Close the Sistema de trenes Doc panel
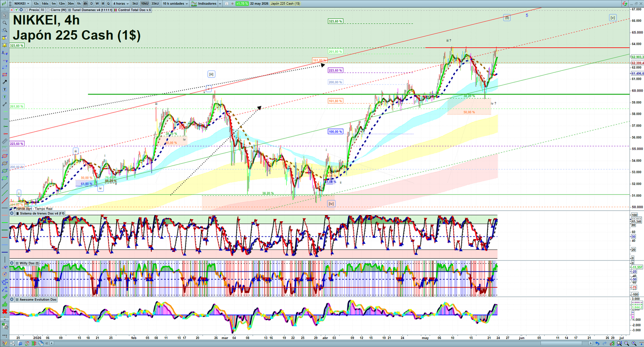Image resolution: width=644 pixels, height=347 pixels. point(12,214)
